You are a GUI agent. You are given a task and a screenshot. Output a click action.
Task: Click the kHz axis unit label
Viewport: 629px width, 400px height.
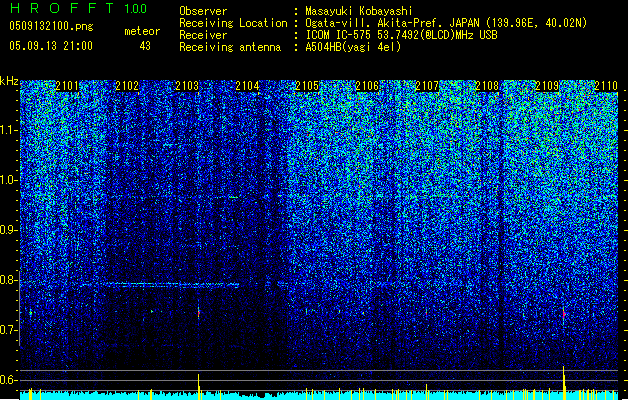coord(9,81)
